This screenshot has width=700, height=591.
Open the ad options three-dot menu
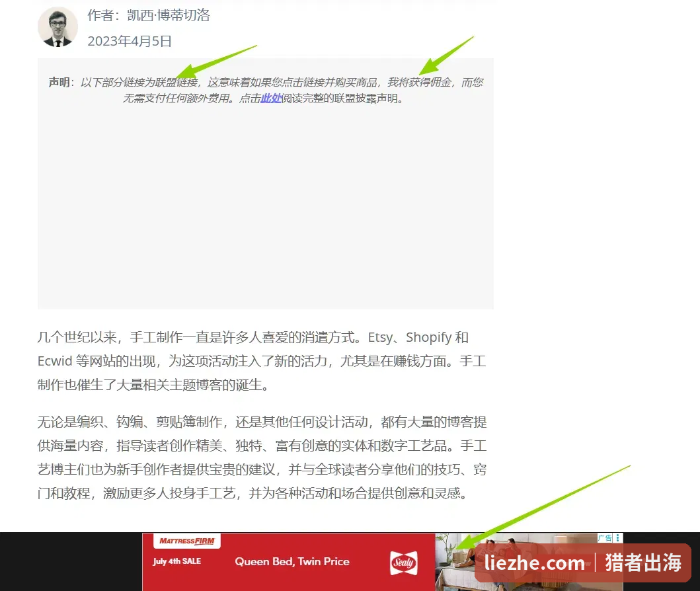coord(618,538)
